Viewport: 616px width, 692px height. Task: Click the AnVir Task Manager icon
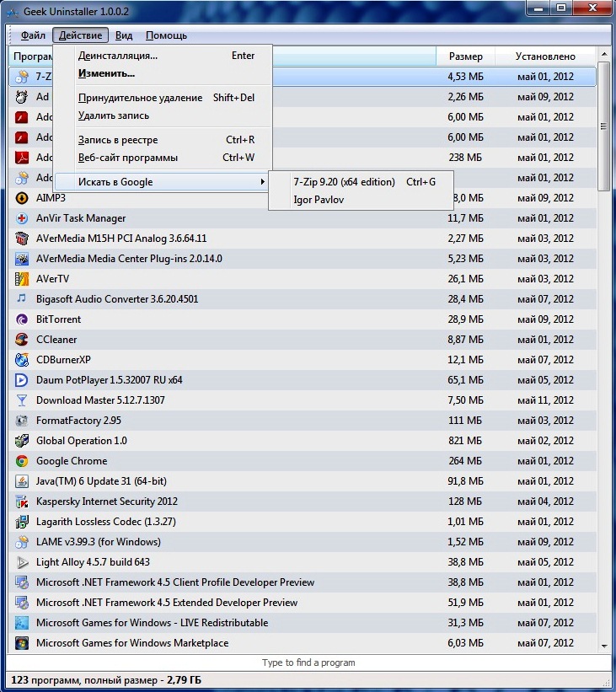(22, 218)
